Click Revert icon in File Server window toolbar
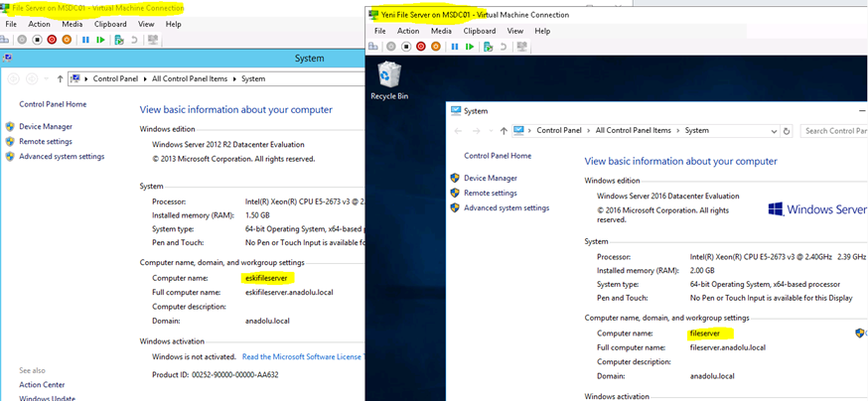Image resolution: width=868 pixels, height=401 pixels. (134, 40)
